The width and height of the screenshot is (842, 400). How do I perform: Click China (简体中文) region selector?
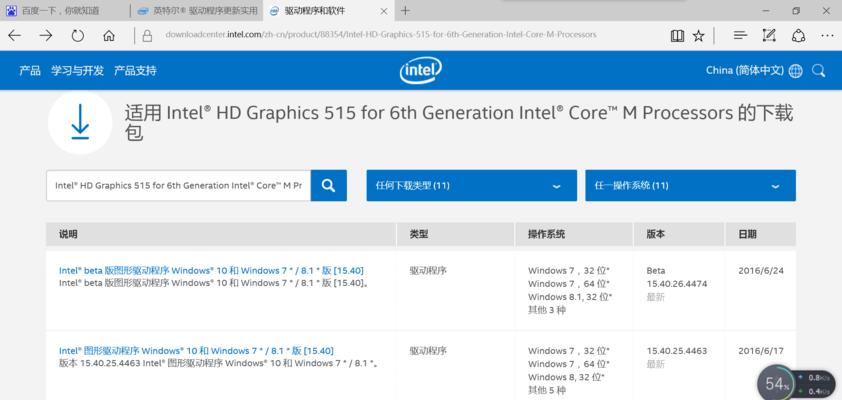[x=745, y=70]
